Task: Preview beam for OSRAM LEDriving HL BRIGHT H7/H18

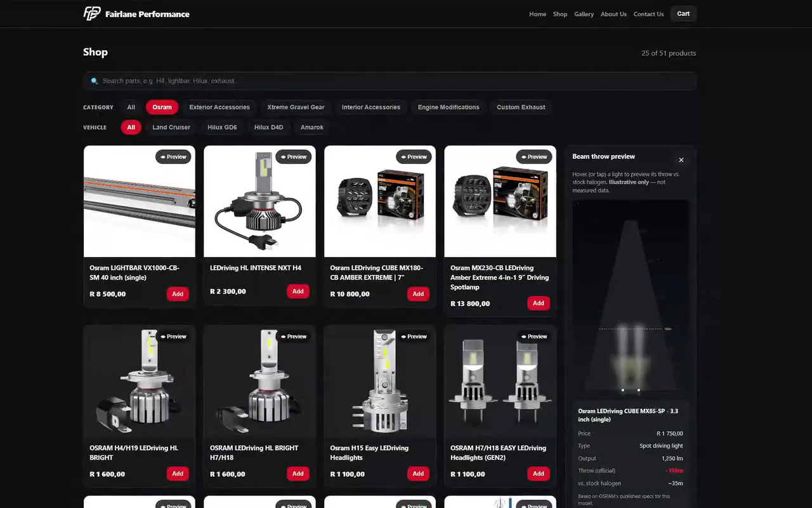Action: 294,337
